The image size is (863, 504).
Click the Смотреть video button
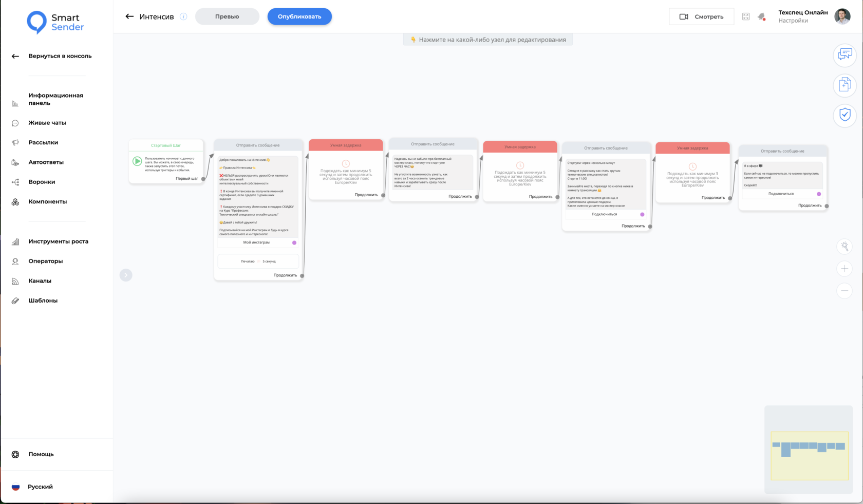tap(701, 16)
